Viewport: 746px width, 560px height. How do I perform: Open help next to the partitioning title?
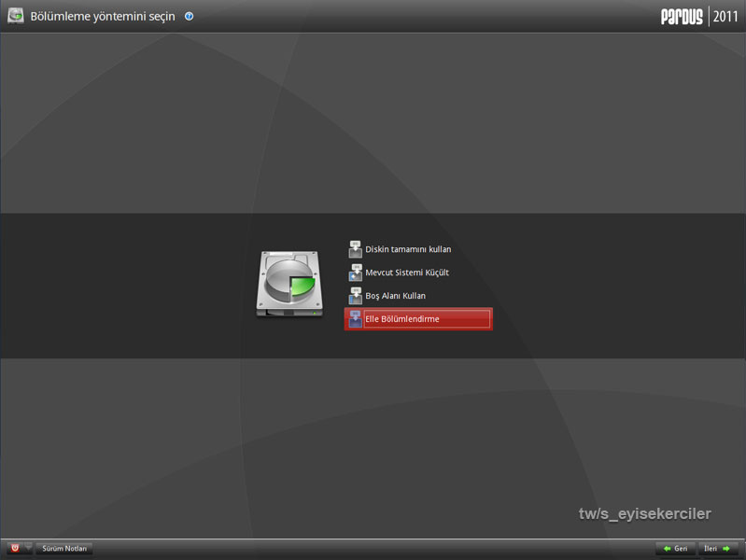(189, 16)
